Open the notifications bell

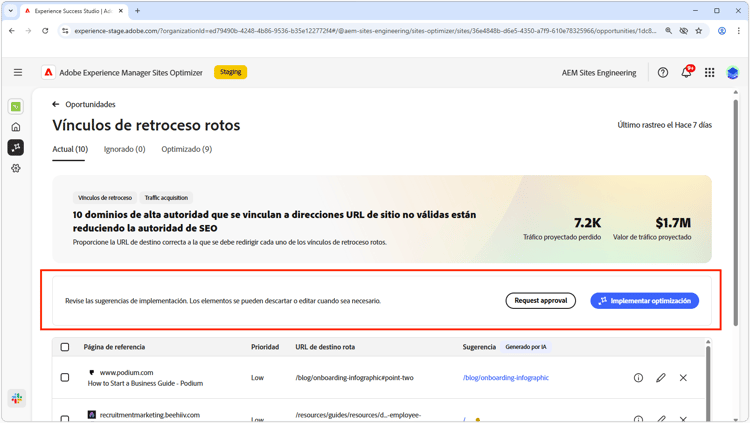[686, 72]
